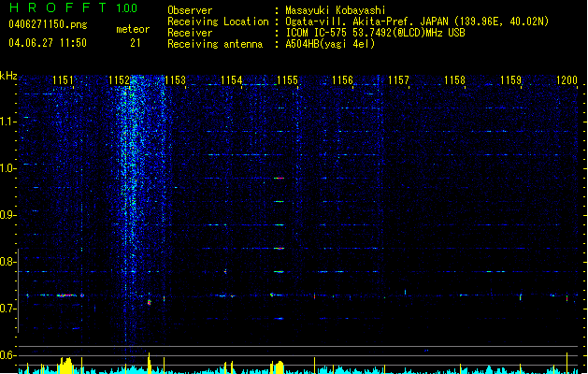588x374 pixels.
Task: Click the Receiving antenna label
Action: point(215,44)
